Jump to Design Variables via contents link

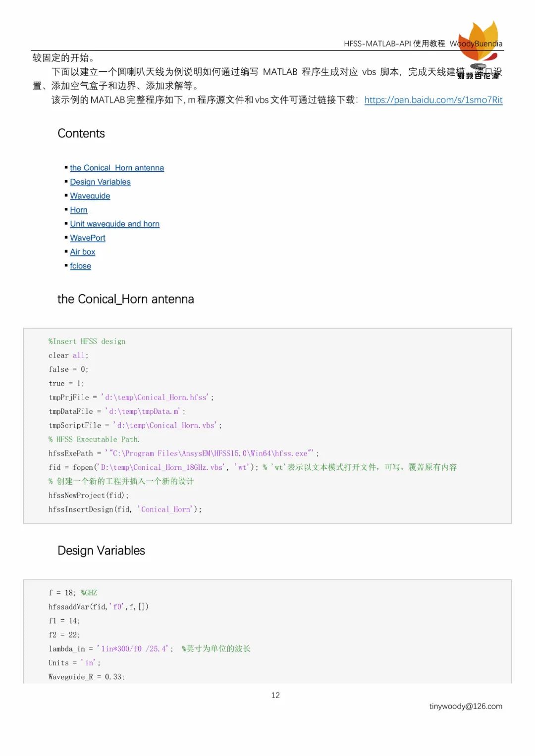[100, 182]
